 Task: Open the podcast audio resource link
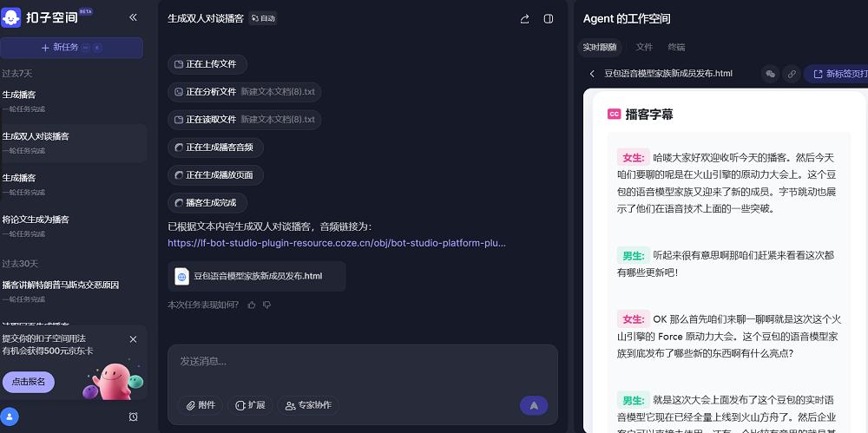336,243
